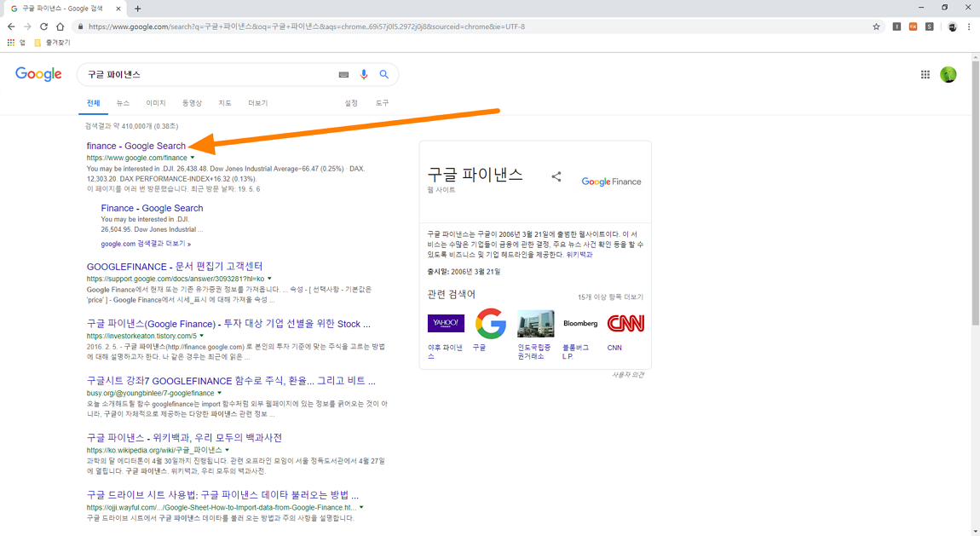Click the first extension icon in toolbar
This screenshot has width=980, height=536.
pyautogui.click(x=896, y=27)
